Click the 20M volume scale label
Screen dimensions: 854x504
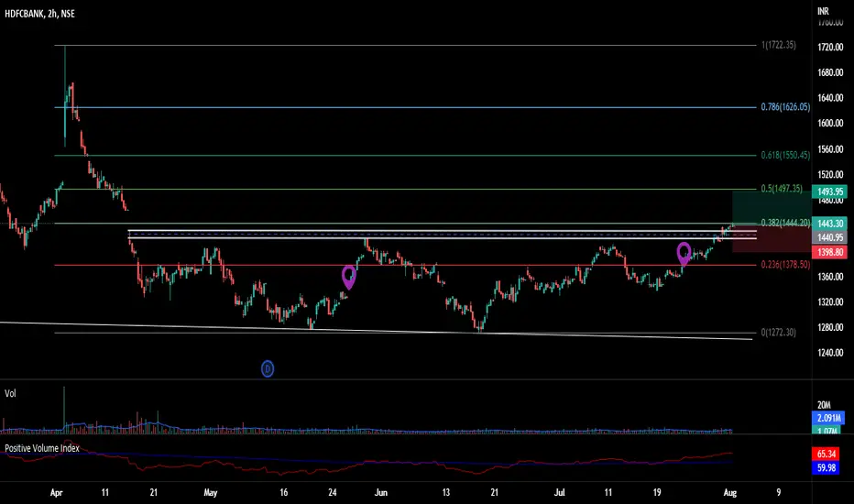pyautogui.click(x=824, y=405)
